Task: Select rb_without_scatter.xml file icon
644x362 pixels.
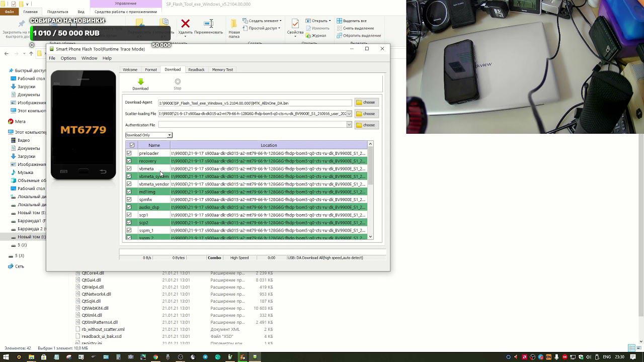Action: pos(78,329)
